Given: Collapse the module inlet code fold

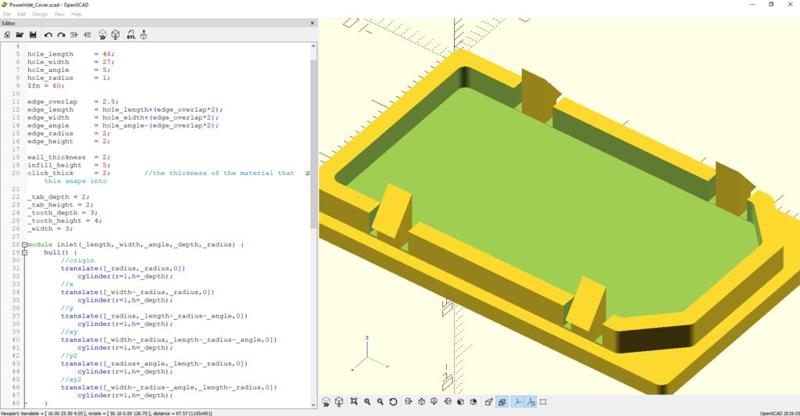Looking at the screenshot, I should [24, 245].
